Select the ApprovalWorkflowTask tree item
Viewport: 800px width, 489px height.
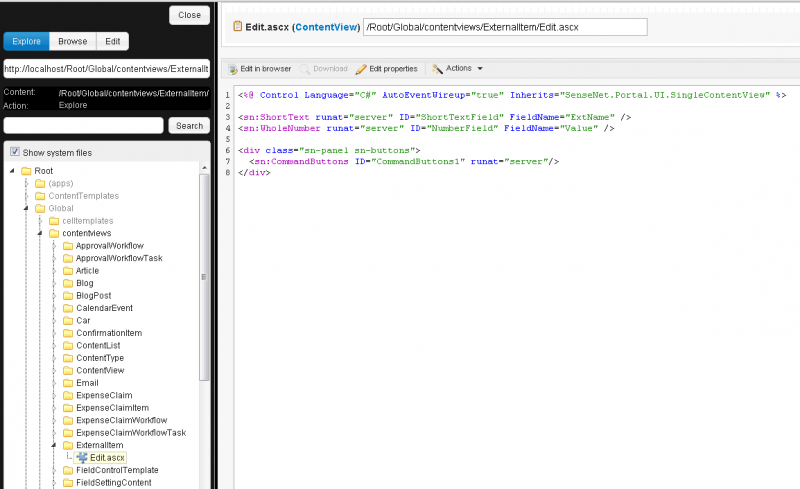pyautogui.click(x=119, y=258)
